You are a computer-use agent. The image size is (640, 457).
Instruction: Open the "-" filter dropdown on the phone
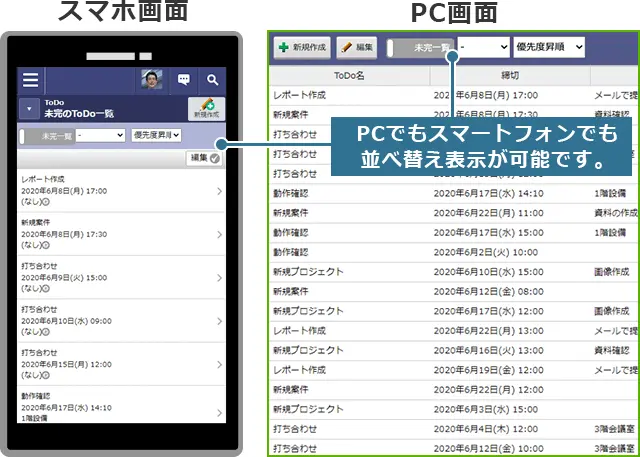100,135
